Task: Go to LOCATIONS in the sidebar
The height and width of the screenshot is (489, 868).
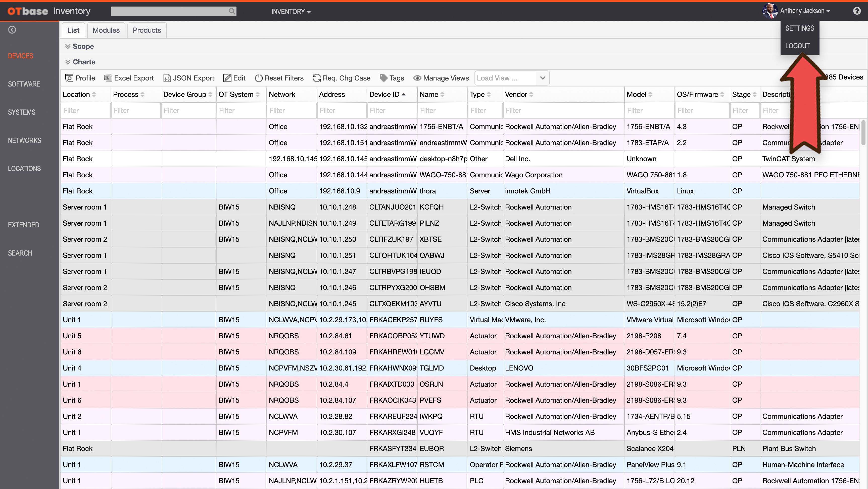Action: (24, 169)
